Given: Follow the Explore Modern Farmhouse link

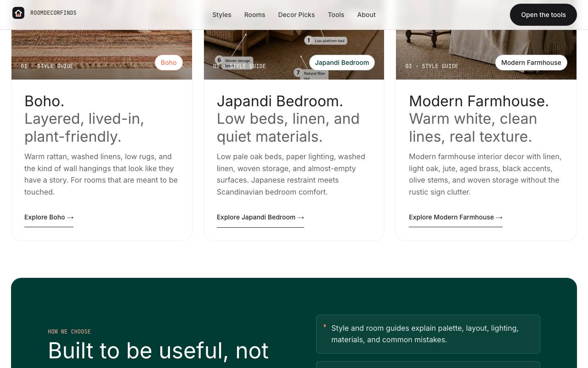Looking at the screenshot, I should [456, 217].
